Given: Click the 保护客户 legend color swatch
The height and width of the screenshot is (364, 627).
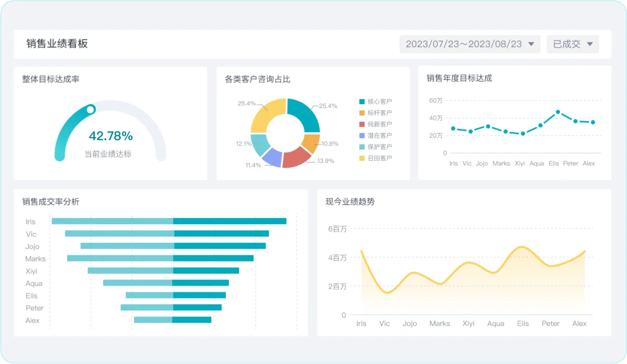Looking at the screenshot, I should [x=362, y=147].
